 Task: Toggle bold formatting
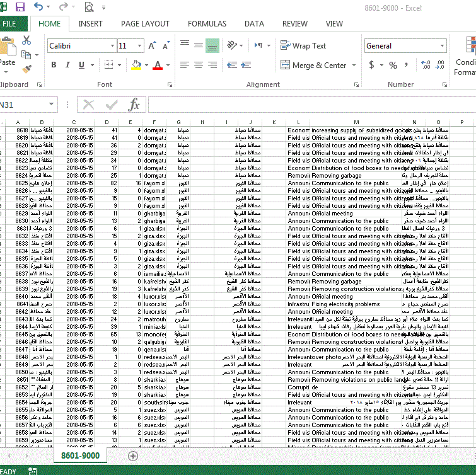coord(54,65)
